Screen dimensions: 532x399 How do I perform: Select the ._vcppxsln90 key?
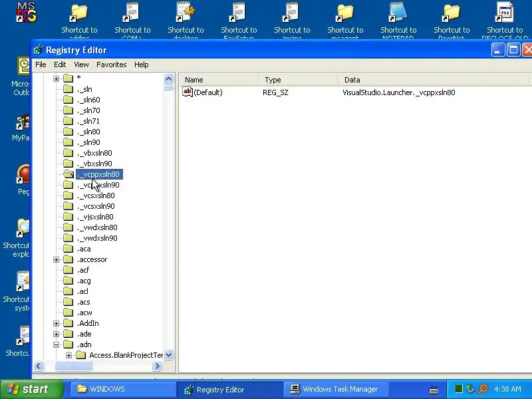pos(98,185)
